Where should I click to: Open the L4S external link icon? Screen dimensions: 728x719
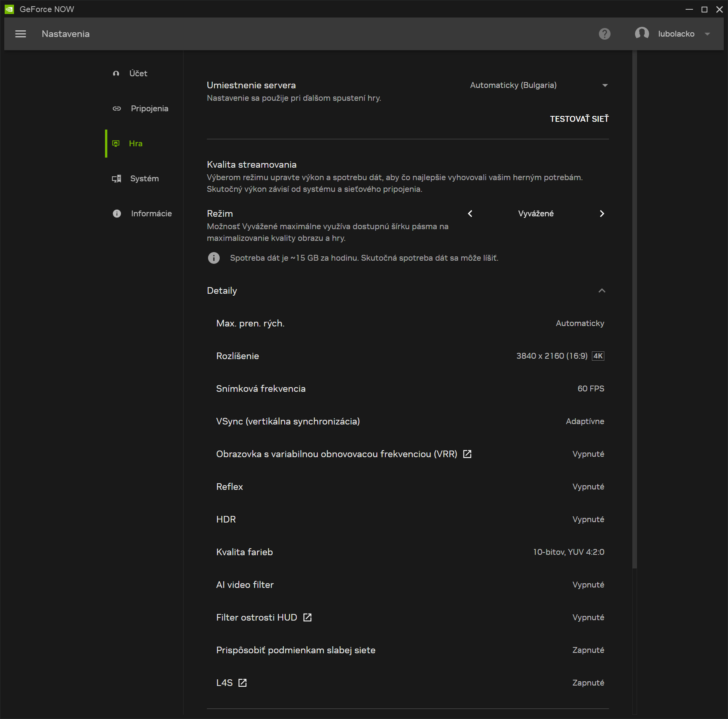242,683
